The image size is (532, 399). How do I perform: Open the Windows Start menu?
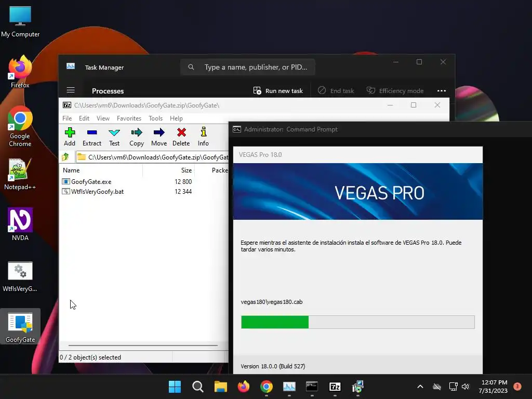(175, 387)
